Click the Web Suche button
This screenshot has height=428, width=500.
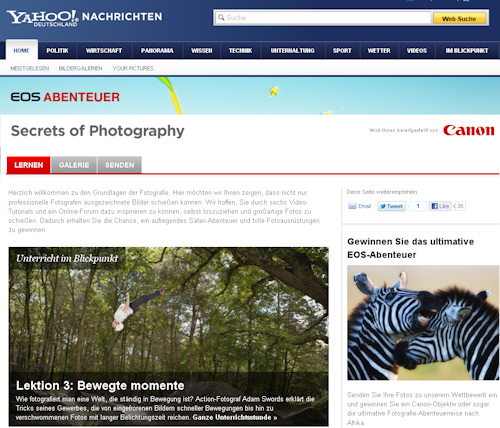click(459, 19)
